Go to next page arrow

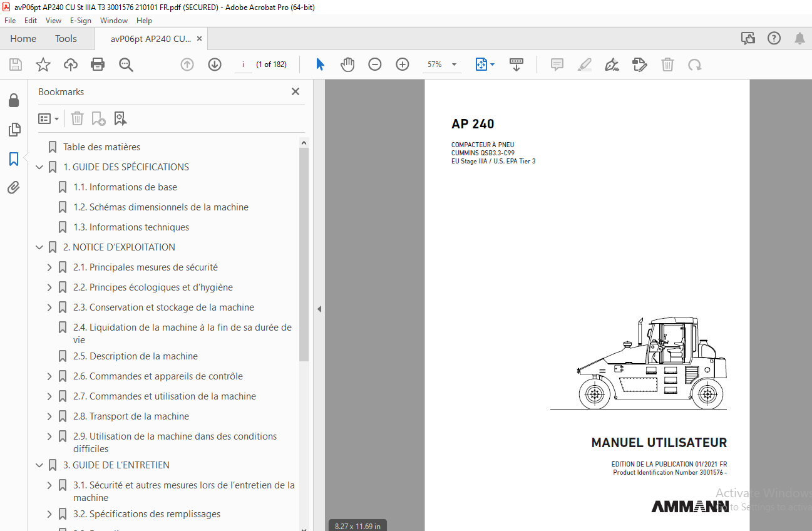tap(215, 64)
